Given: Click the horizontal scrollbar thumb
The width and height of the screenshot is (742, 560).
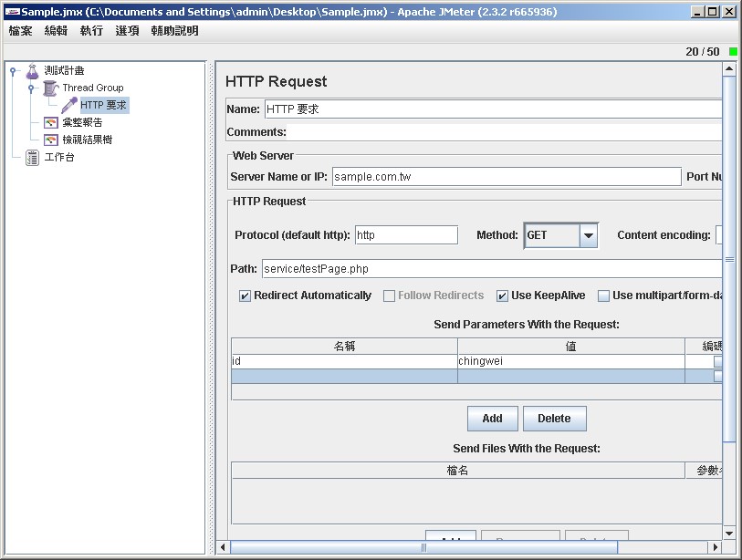Looking at the screenshot, I should (423, 548).
